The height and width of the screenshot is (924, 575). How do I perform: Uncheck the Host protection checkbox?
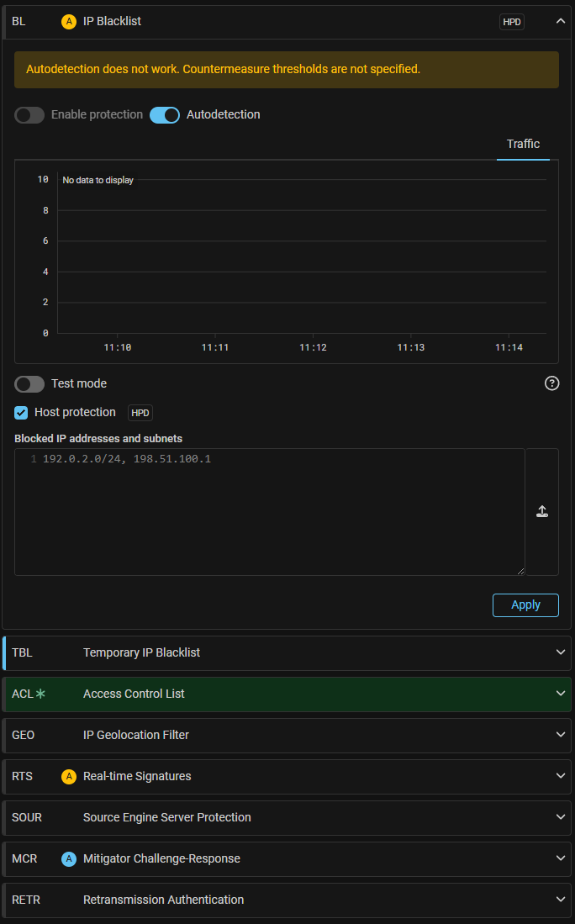[x=22, y=413]
